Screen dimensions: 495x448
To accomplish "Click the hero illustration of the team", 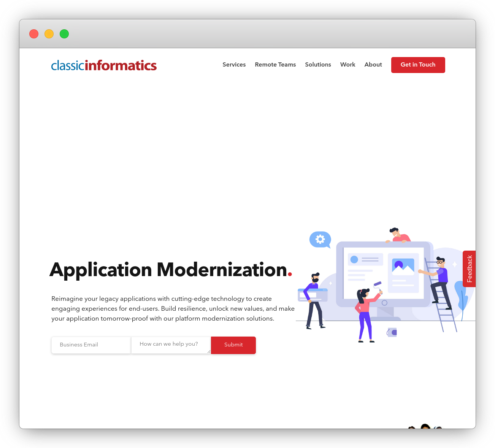I will click(386, 285).
